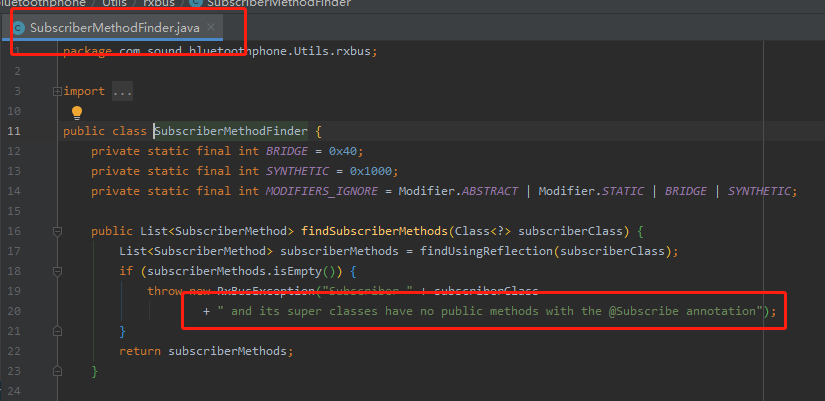Click the class name SubscriberMethodFinder at line 11

pos(230,131)
